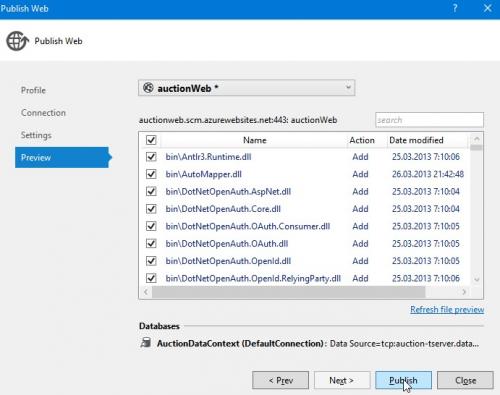Uncheck bin\DotNetOpenAuth.Core.dll file
This screenshot has height=395, width=500.
tap(151, 209)
